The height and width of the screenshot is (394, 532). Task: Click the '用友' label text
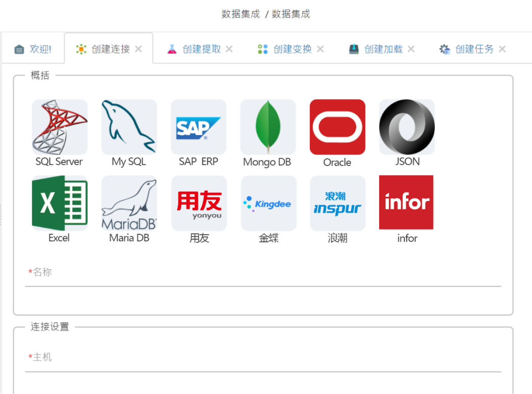point(199,238)
